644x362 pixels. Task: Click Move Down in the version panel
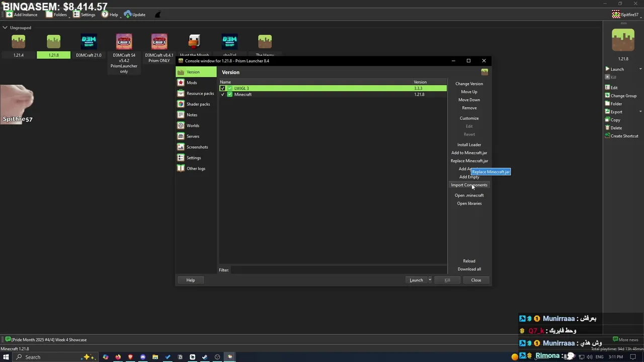click(x=469, y=100)
